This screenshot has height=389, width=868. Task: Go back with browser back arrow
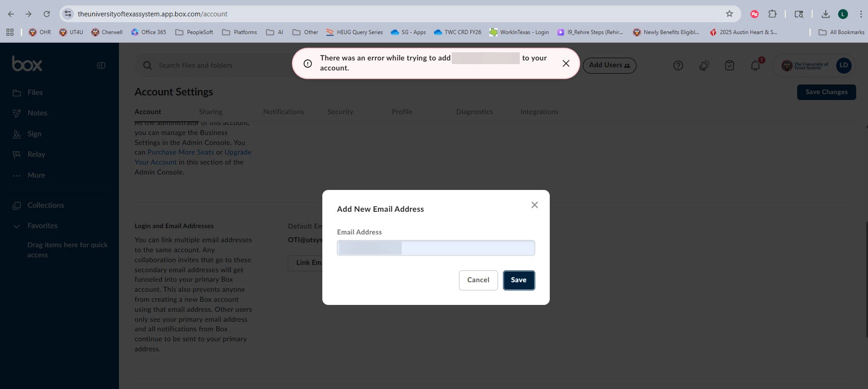click(x=11, y=14)
